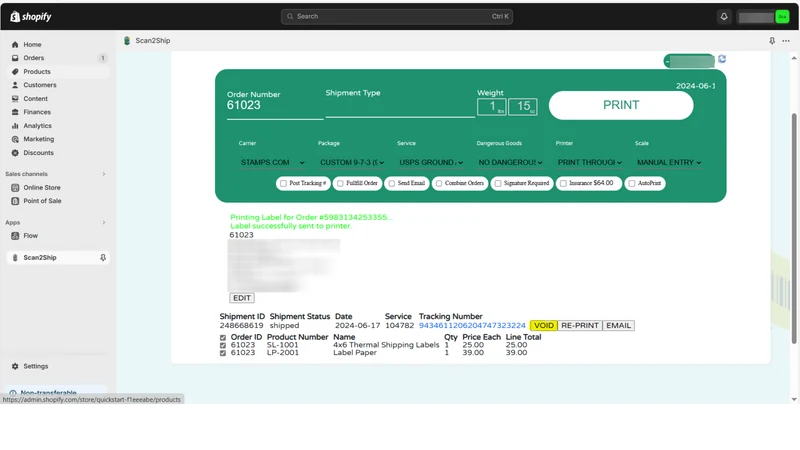800x450 pixels.
Task: Enable Fulfill Order checkbox
Action: coord(340,184)
